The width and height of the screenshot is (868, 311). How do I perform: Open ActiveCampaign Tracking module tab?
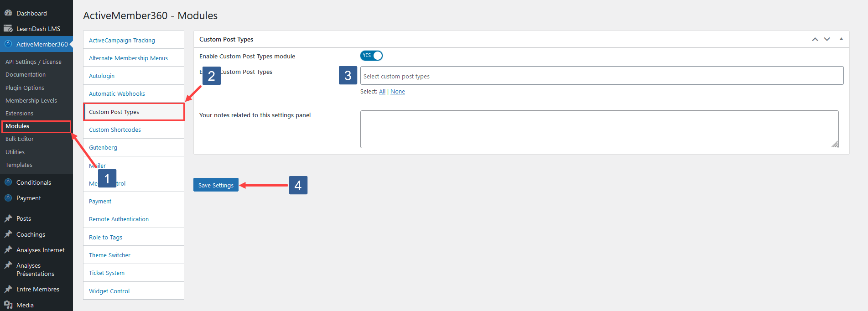click(134, 40)
